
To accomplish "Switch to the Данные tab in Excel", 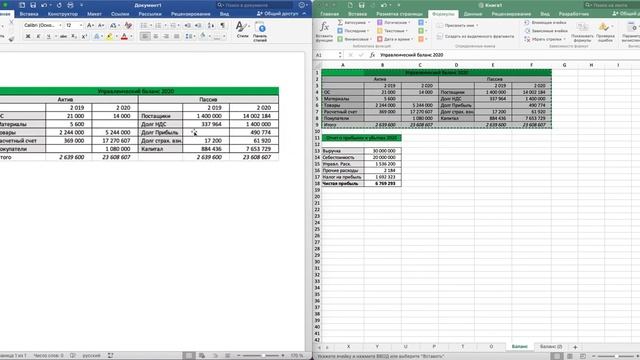I will (x=473, y=14).
